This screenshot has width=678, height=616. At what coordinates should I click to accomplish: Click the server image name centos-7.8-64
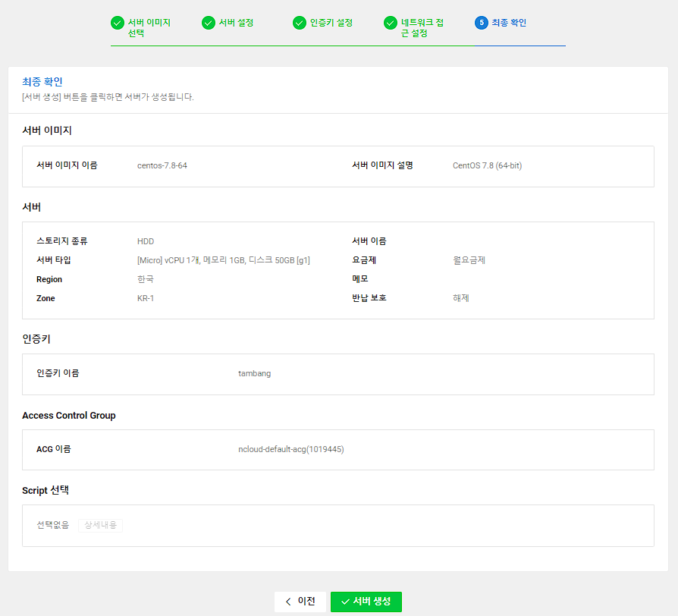pyautogui.click(x=162, y=165)
